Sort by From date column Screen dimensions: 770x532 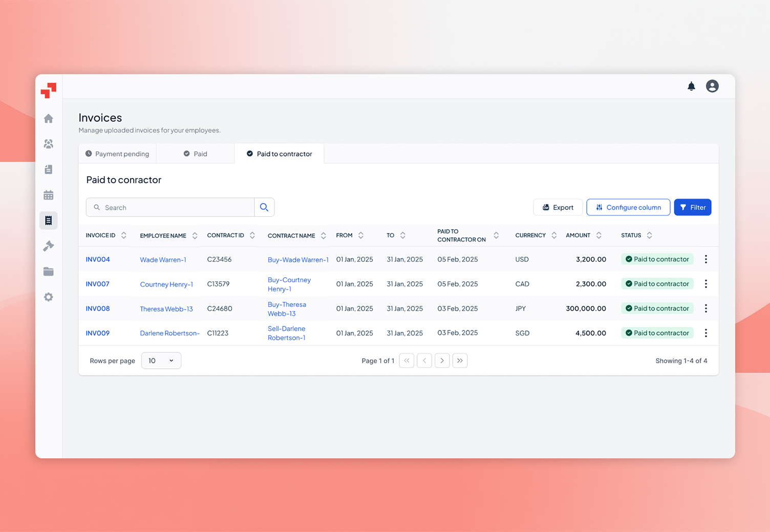(x=361, y=235)
